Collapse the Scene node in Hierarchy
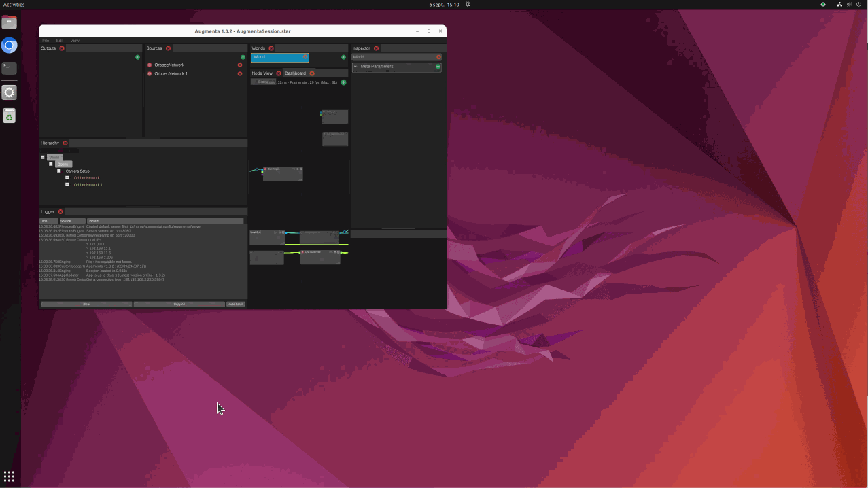 (x=51, y=164)
